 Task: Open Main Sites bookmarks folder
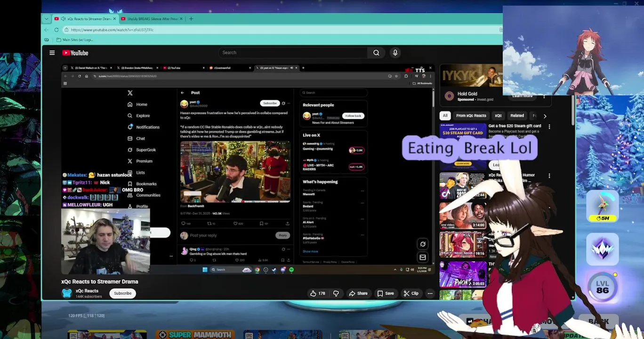pos(74,40)
